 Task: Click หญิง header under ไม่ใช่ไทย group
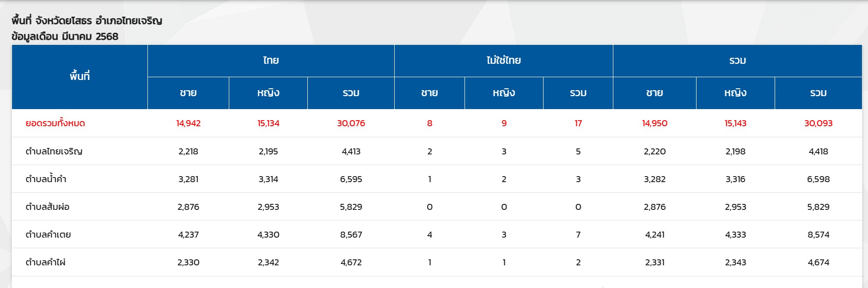coord(504,93)
